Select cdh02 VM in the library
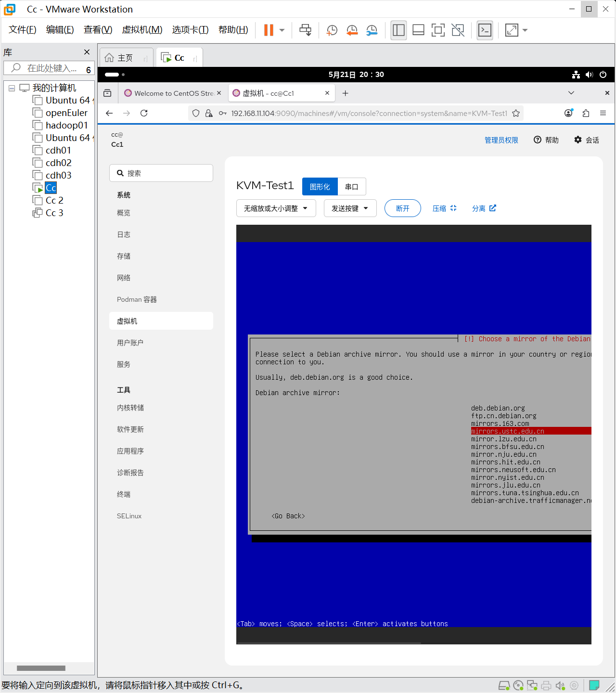The height and width of the screenshot is (693, 616). pos(58,163)
